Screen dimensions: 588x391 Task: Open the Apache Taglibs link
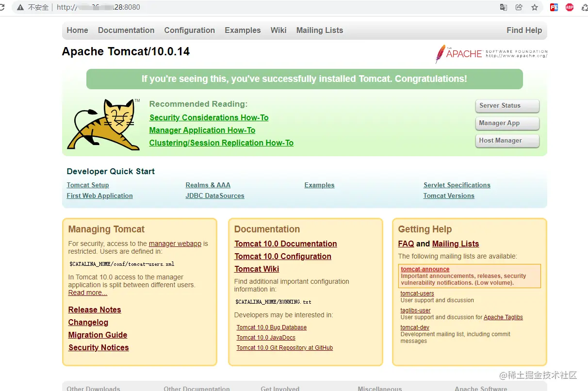click(x=504, y=317)
